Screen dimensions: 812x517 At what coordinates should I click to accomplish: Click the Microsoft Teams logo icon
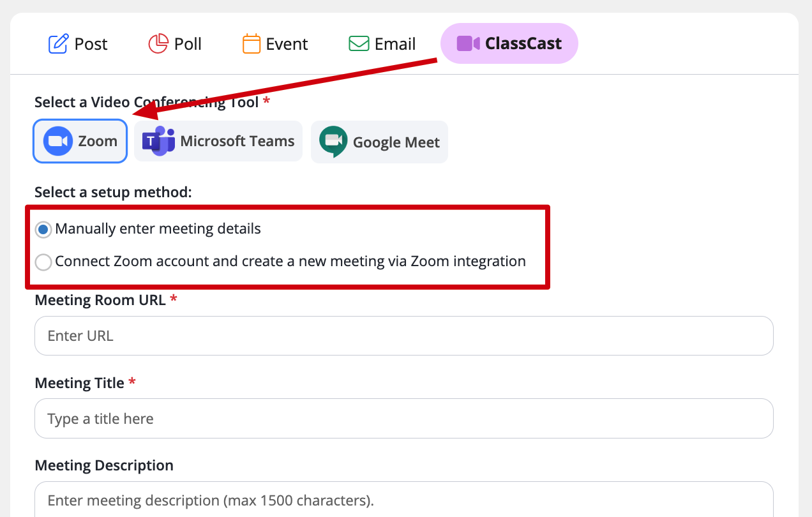point(158,141)
